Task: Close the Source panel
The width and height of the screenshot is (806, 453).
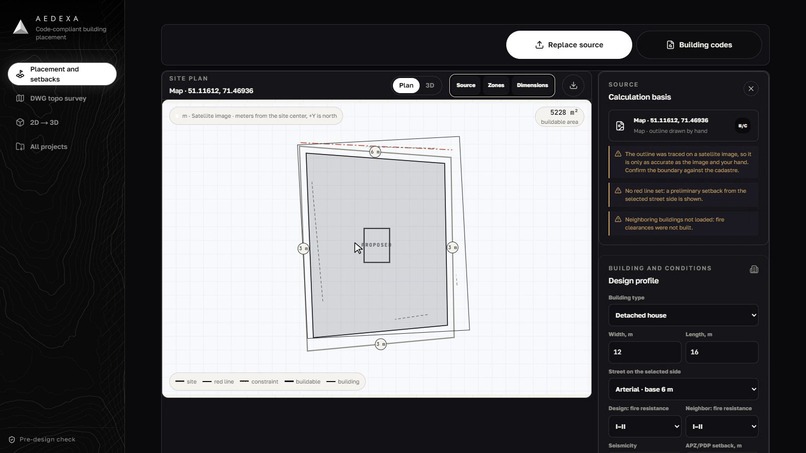Action: (x=751, y=88)
